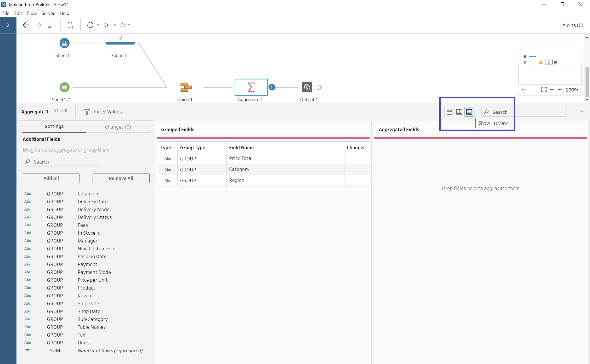Click the Connect to data cylinder icon

pos(70,25)
